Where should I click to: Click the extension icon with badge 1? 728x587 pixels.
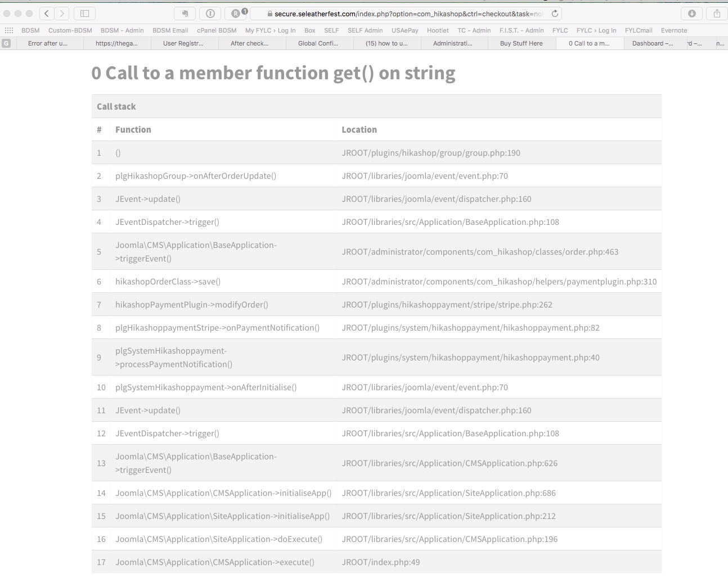tap(236, 13)
